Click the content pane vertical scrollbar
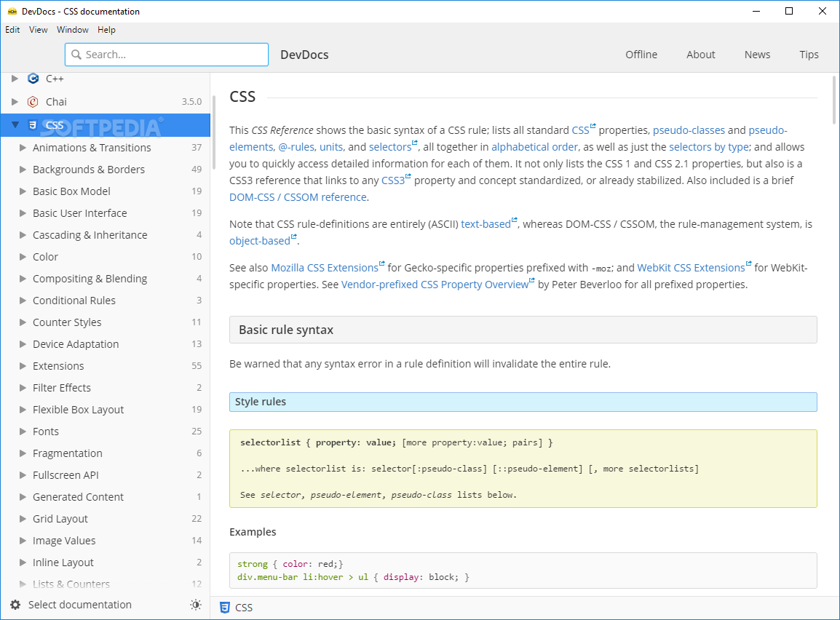 833,100
